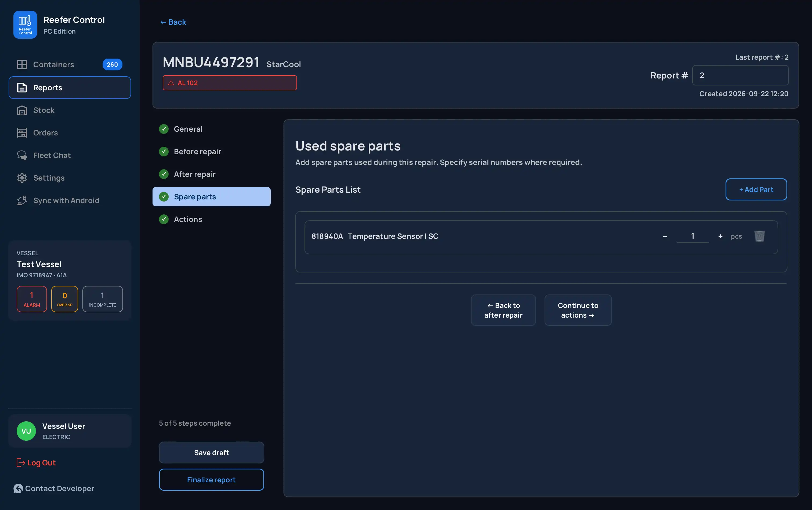812x510 pixels.
Task: Open the General step
Action: click(x=211, y=129)
